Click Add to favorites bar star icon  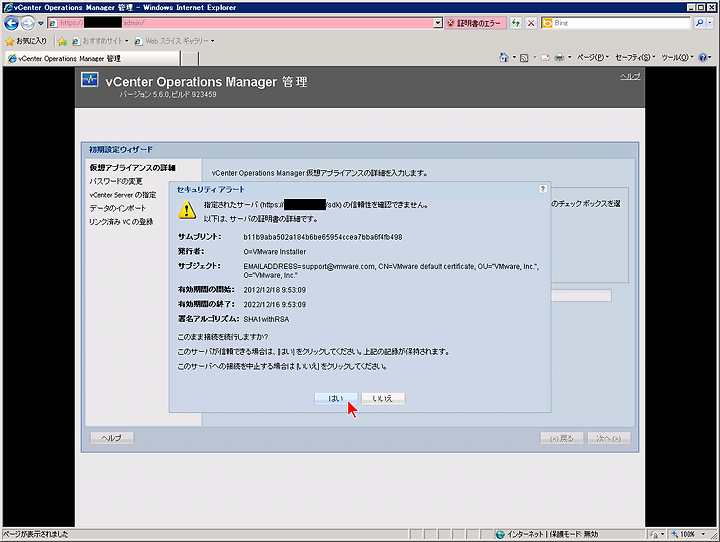point(62,41)
